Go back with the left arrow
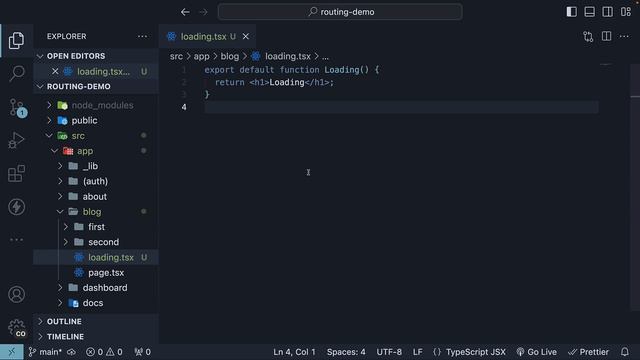 click(x=185, y=12)
